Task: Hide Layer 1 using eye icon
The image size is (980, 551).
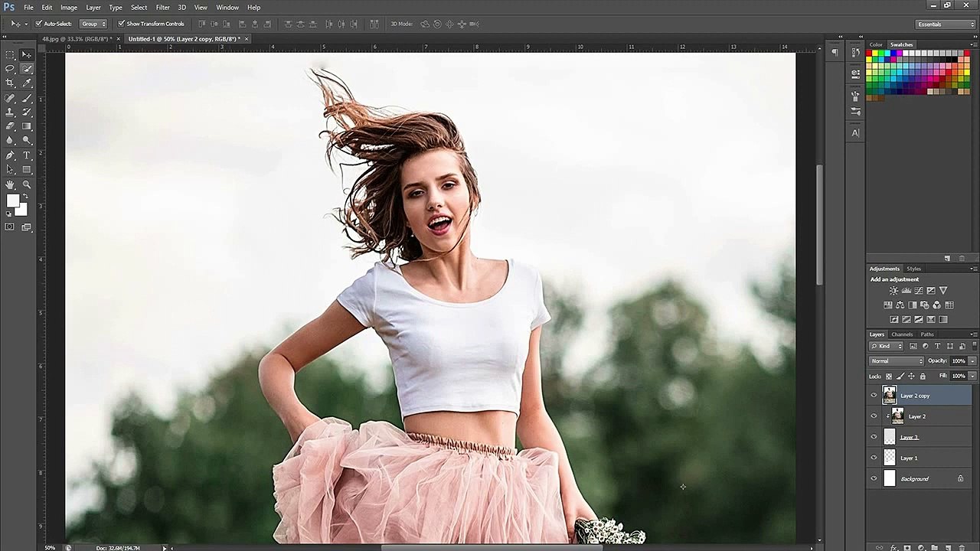Action: click(874, 458)
